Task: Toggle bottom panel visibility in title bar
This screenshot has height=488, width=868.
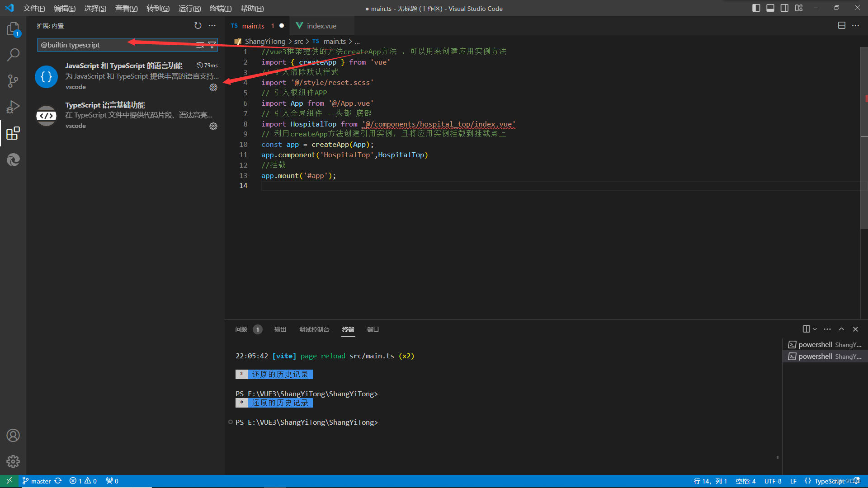Action: pyautogui.click(x=770, y=8)
